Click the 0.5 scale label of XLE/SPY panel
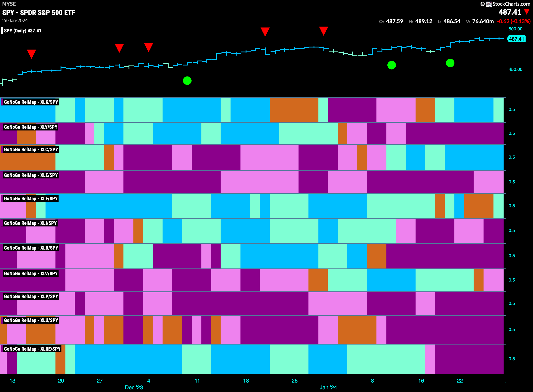 pos(512,182)
